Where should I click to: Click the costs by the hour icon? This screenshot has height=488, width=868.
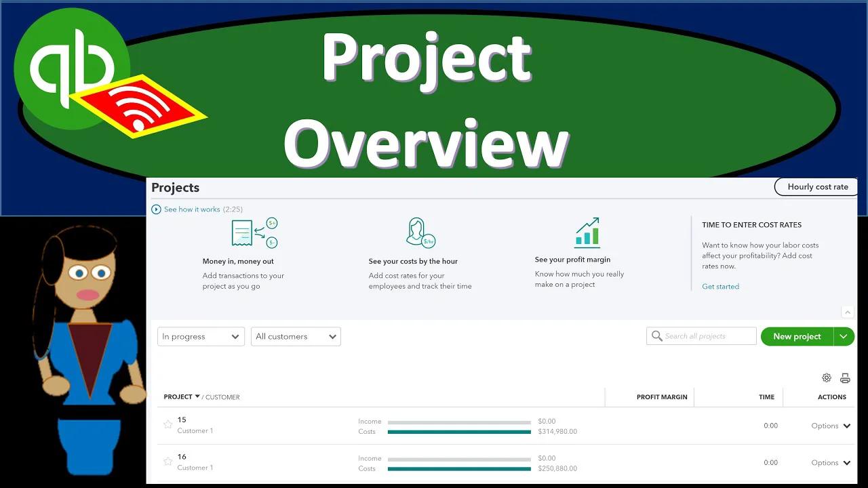(x=420, y=231)
